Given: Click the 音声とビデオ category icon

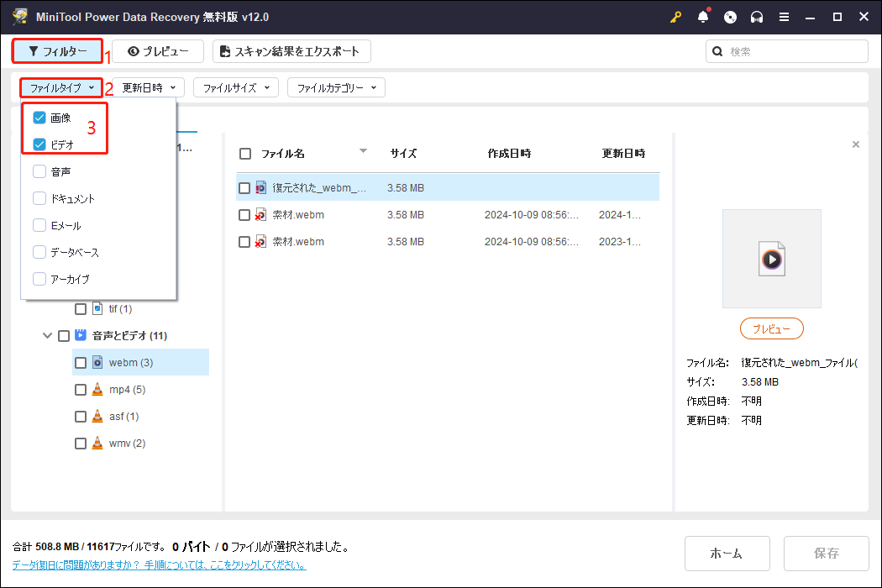Looking at the screenshot, I should coord(81,335).
